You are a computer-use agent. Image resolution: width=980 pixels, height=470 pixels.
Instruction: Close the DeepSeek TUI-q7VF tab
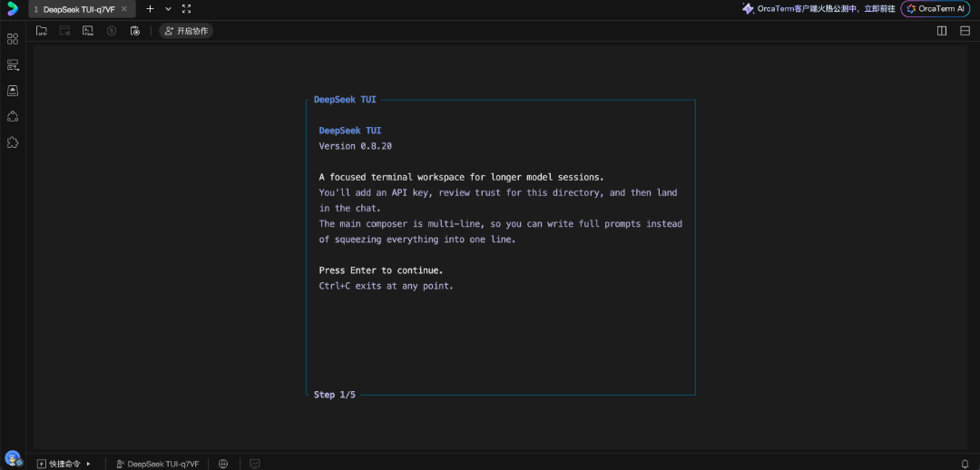point(124,9)
